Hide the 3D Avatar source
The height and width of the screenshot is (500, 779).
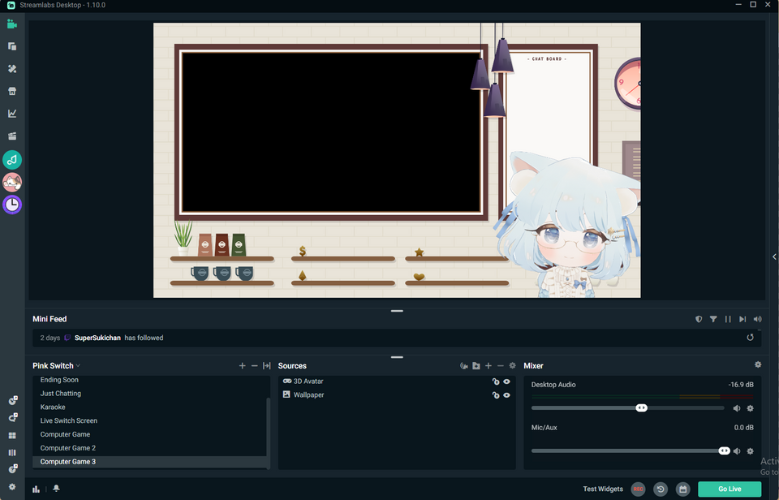click(x=507, y=382)
